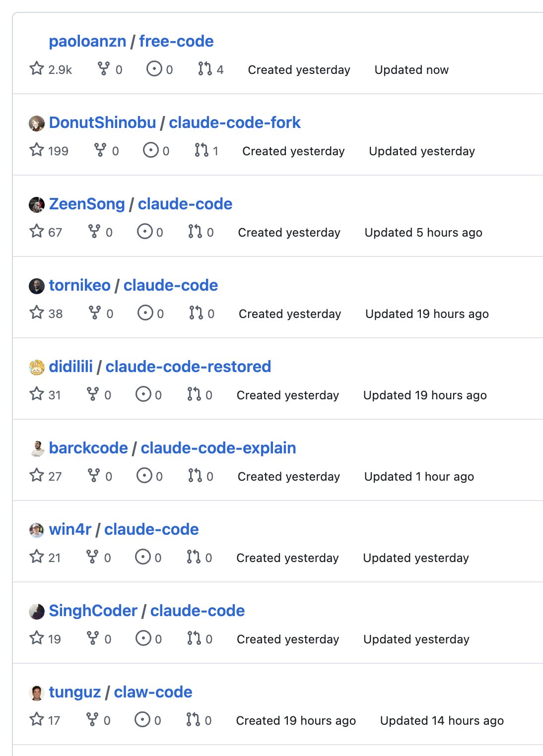Screen dimensions: 543x756
Task: Go to barckcode's profile
Action: tap(88, 448)
